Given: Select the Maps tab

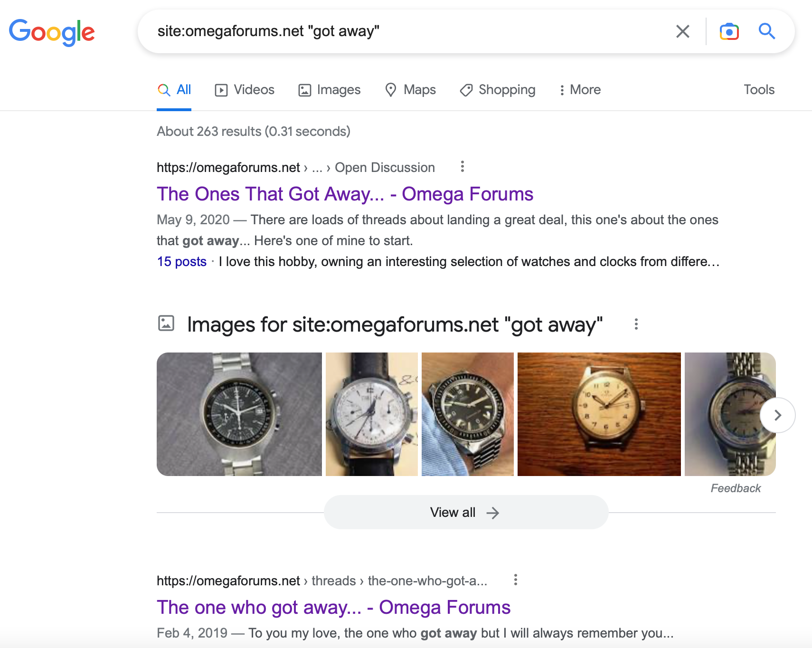Looking at the screenshot, I should coord(410,90).
